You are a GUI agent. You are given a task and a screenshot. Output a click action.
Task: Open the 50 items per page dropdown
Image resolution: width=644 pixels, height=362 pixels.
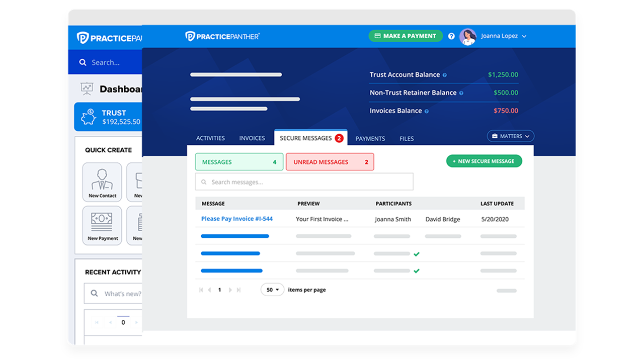point(272,290)
